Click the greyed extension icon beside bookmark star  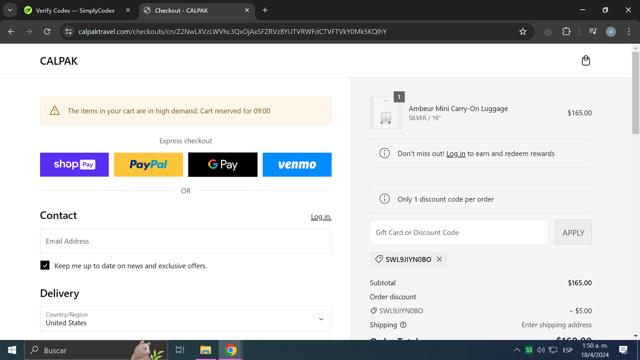(548, 32)
